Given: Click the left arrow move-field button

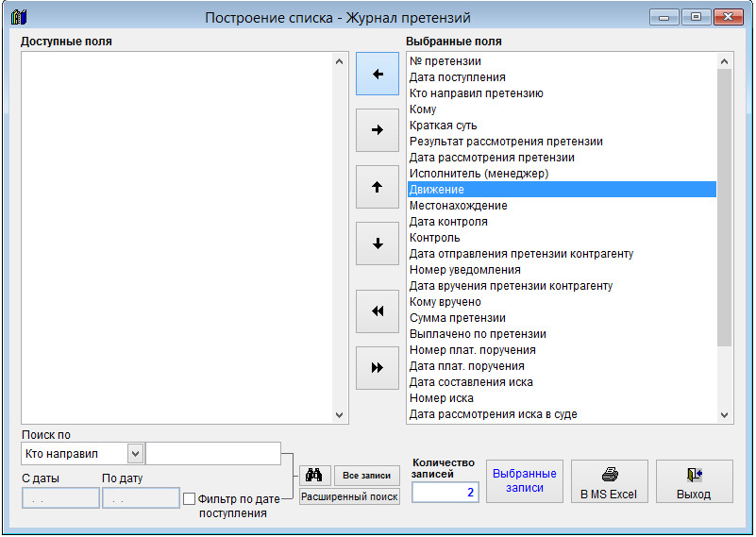Looking at the screenshot, I should click(x=377, y=74).
